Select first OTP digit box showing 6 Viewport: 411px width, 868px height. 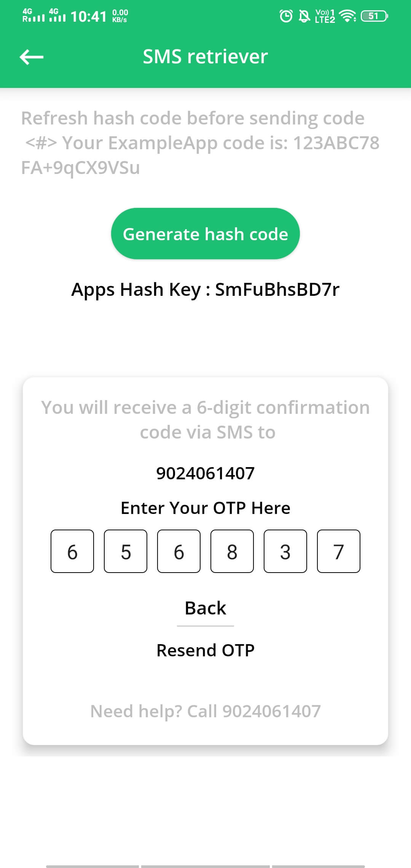[72, 551]
